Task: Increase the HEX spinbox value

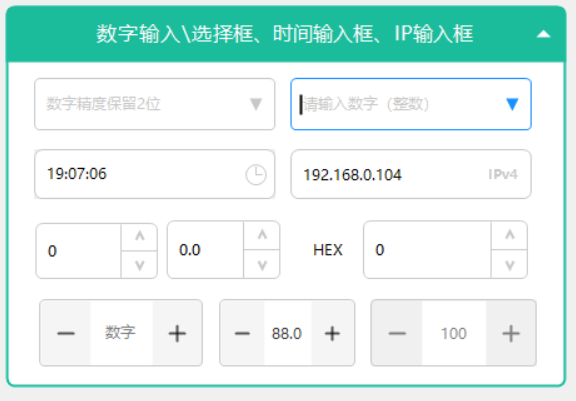Action: click(x=509, y=235)
